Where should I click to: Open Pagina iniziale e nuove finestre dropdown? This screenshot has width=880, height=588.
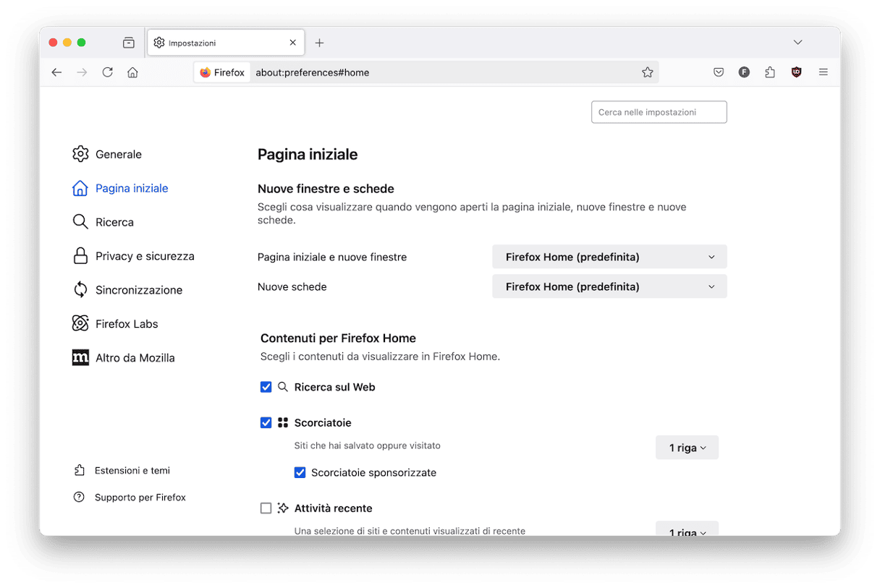tap(609, 257)
